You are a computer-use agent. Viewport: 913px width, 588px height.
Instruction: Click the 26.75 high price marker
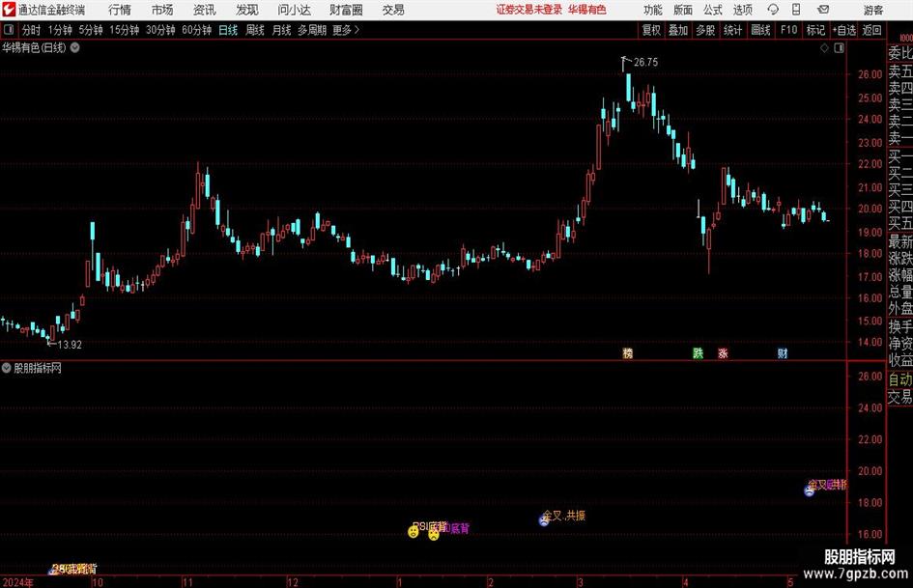click(x=645, y=63)
